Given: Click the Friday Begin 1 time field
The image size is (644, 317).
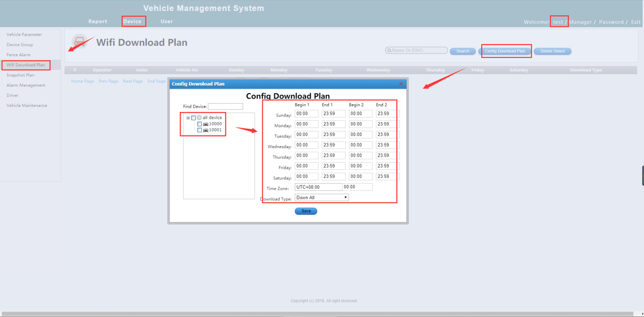Looking at the screenshot, I should point(307,166).
